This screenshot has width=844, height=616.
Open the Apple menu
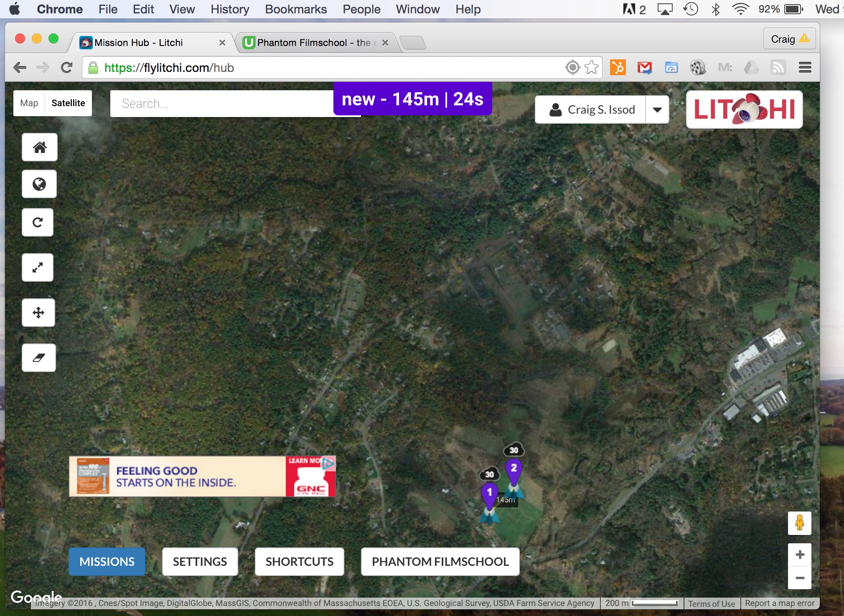[x=15, y=9]
